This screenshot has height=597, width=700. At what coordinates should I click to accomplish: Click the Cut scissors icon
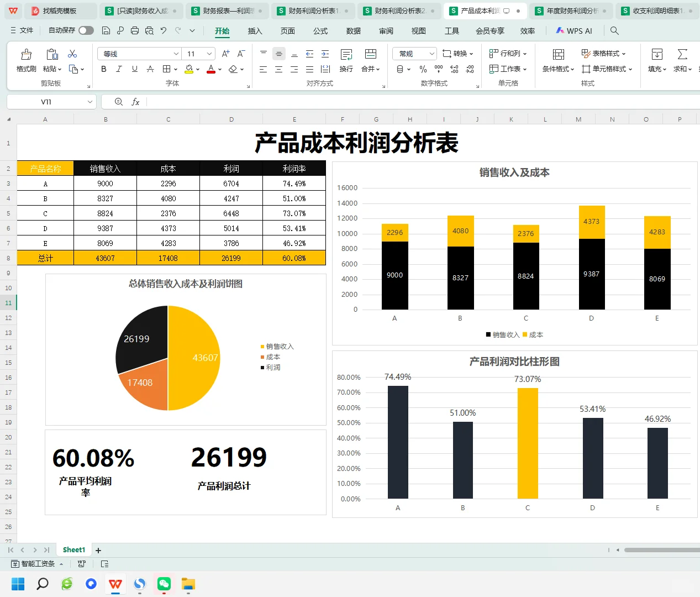72,54
